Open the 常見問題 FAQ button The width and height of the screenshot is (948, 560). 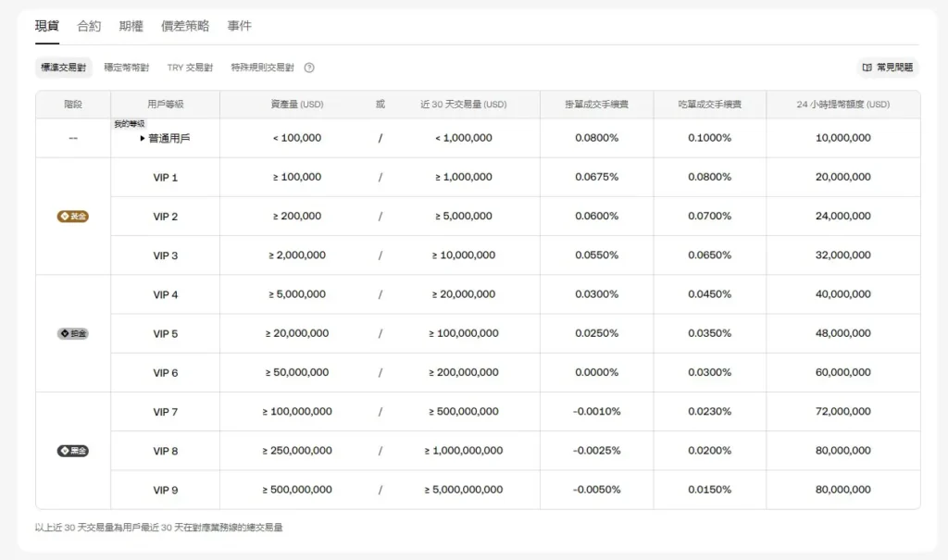click(x=888, y=68)
